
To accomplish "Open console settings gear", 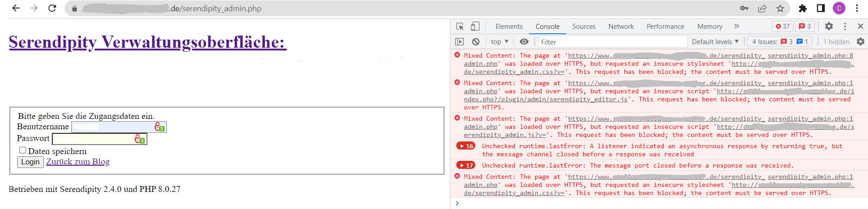I will pyautogui.click(x=860, y=42).
